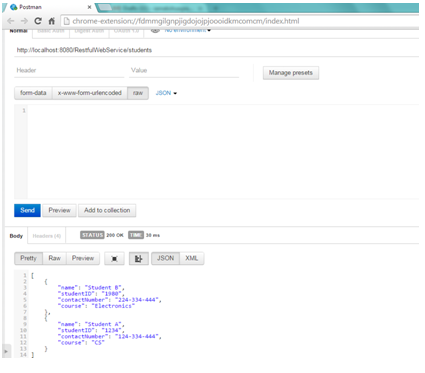Click the Send button
425x373 pixels.
click(x=27, y=210)
